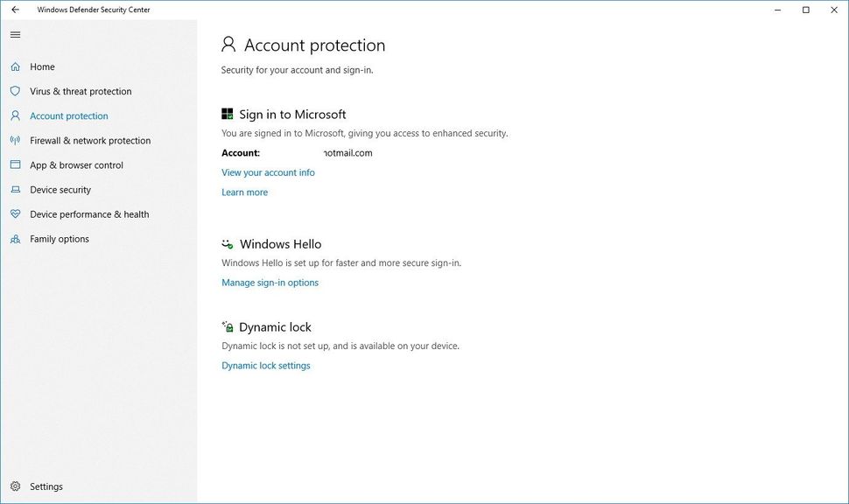Click the hotmail.com account address text
Image resolution: width=849 pixels, height=504 pixels.
pyautogui.click(x=347, y=152)
